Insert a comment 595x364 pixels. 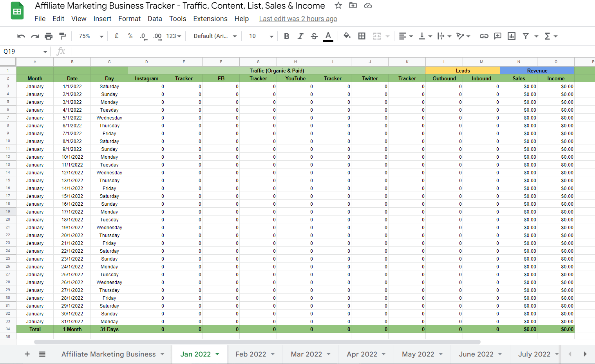(x=497, y=36)
